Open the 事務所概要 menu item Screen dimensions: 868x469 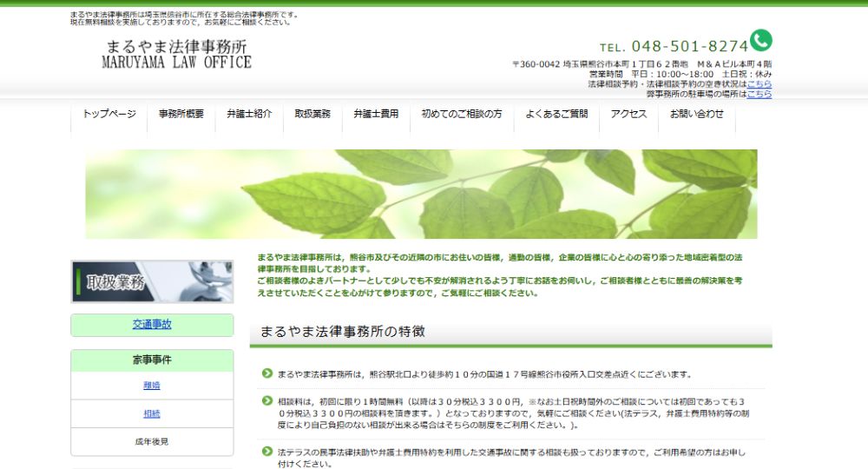pos(181,114)
